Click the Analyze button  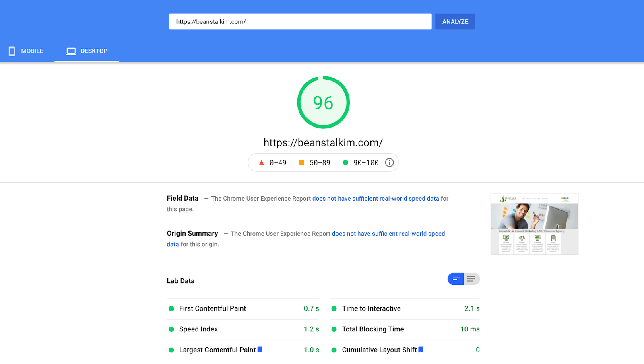coord(455,22)
